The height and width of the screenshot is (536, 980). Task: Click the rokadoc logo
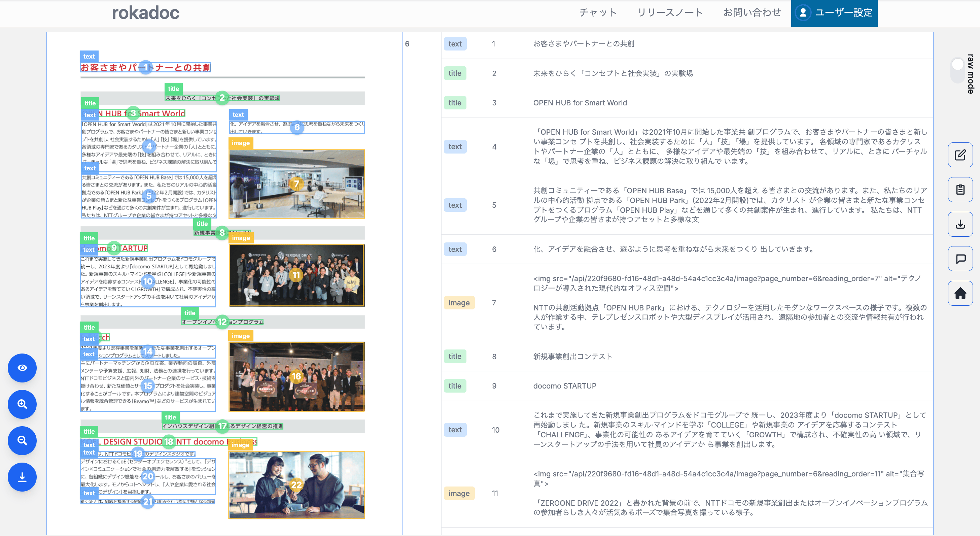146,12
